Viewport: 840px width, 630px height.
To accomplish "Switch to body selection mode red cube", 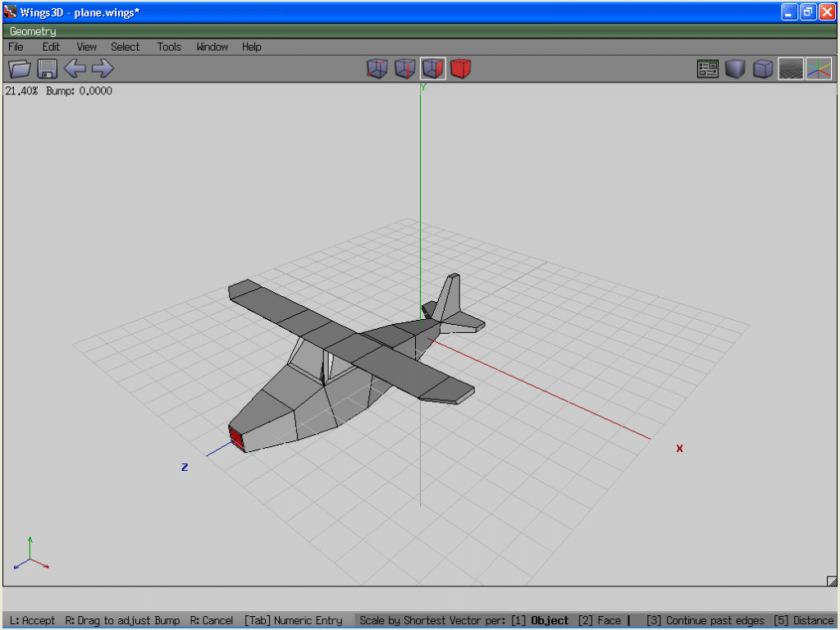I will pyautogui.click(x=461, y=69).
